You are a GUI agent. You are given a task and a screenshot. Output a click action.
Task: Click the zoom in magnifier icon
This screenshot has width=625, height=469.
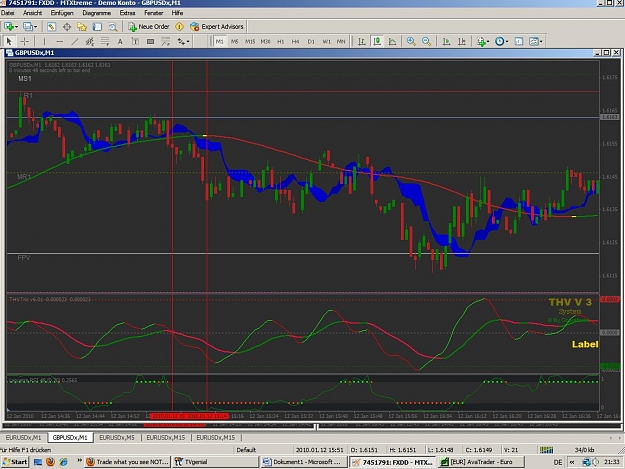(x=411, y=41)
